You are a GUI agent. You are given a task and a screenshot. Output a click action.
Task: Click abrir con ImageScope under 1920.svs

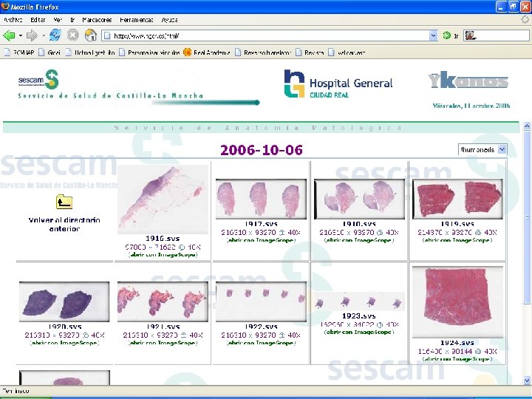coord(64,343)
